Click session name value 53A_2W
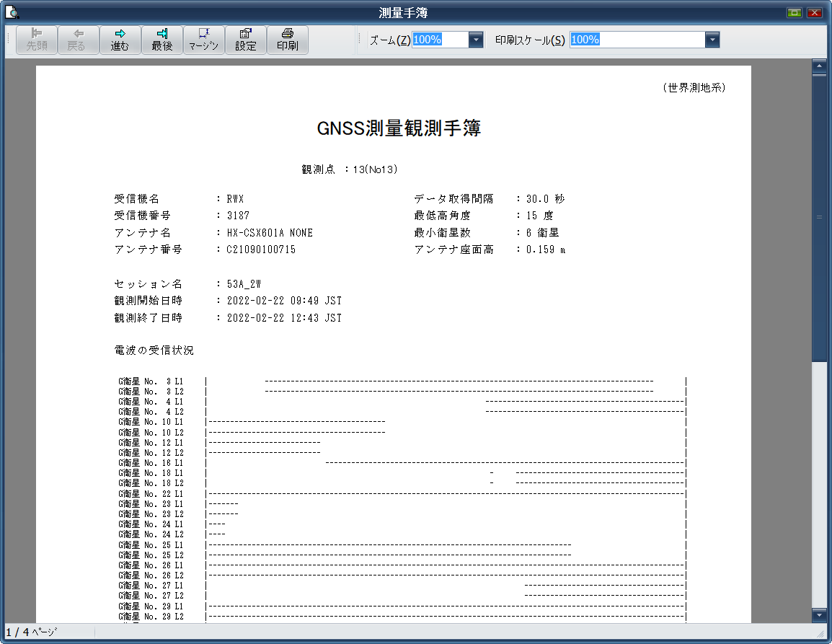 point(244,284)
